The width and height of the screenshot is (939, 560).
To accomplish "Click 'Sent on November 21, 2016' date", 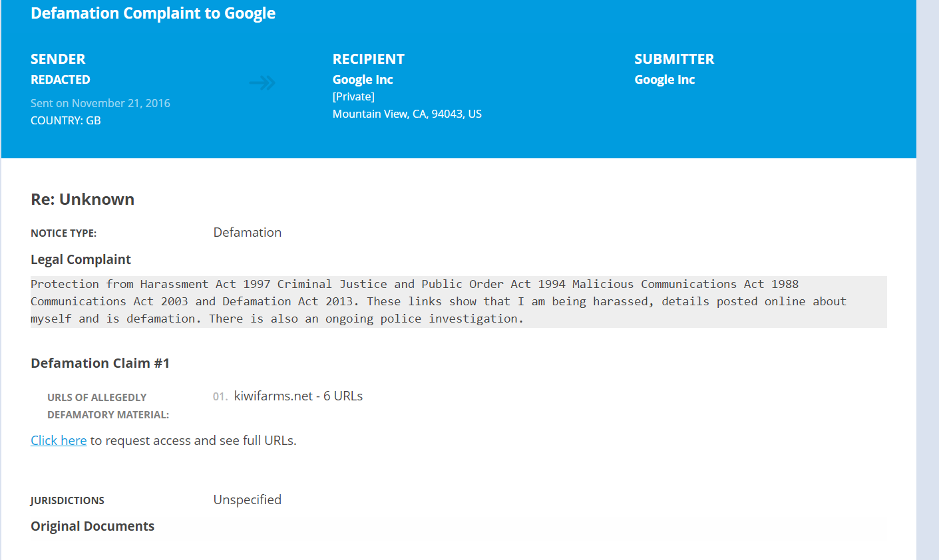I will (x=100, y=103).
